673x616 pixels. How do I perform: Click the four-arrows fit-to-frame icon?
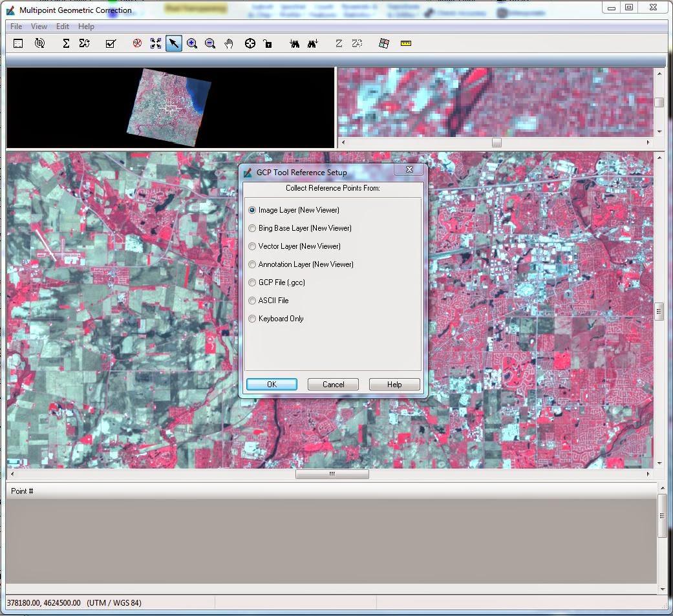pos(155,43)
